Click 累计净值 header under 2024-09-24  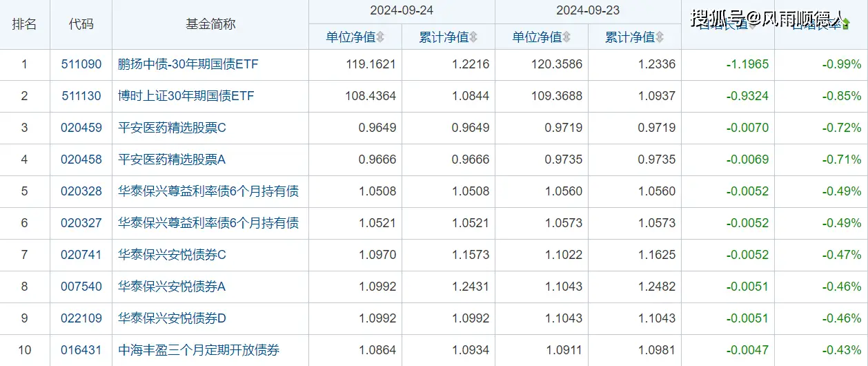[444, 37]
